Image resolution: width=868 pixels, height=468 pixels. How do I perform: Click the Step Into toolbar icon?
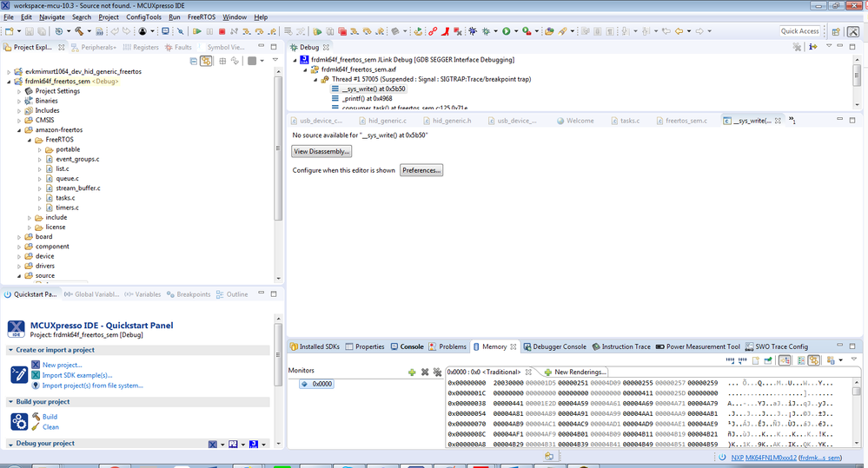tap(247, 31)
